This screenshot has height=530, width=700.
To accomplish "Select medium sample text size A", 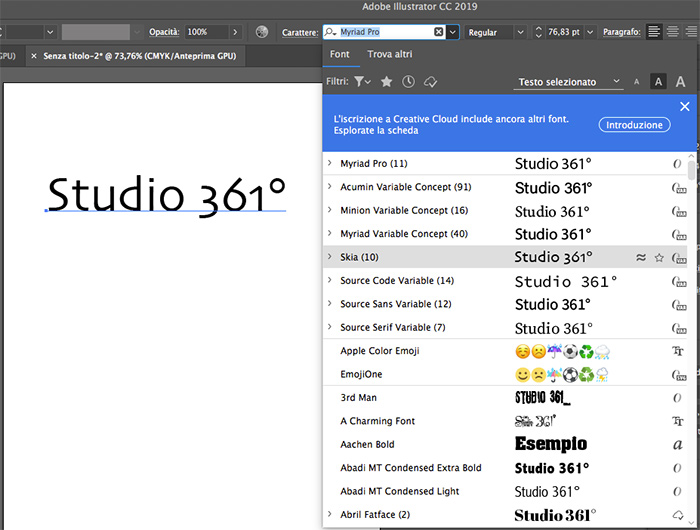I will [658, 82].
